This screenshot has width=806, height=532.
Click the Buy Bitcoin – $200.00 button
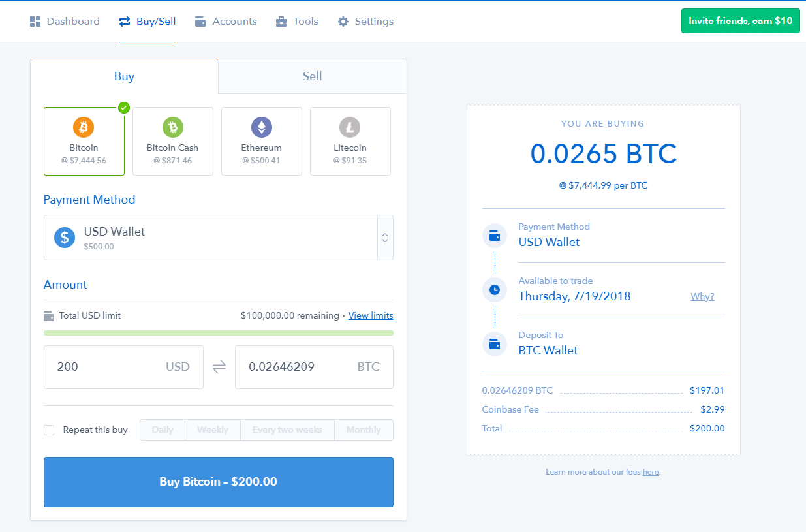[219, 482]
